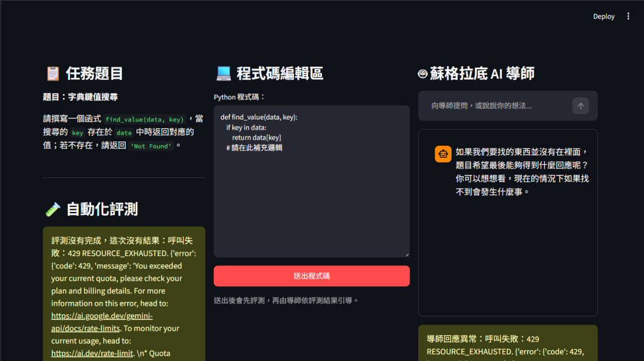This screenshot has height=361, width=644.
Task: Open the ai.dev/rate-limit link
Action: point(92,353)
